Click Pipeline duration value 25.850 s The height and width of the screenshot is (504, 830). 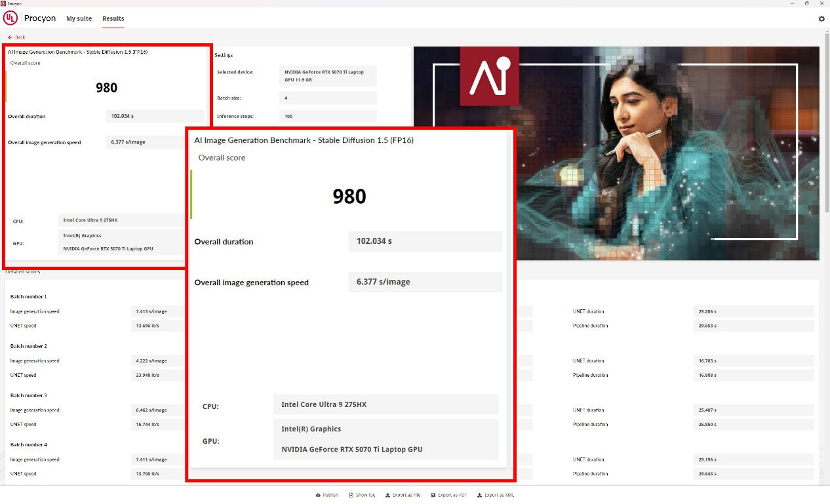pyautogui.click(x=753, y=424)
